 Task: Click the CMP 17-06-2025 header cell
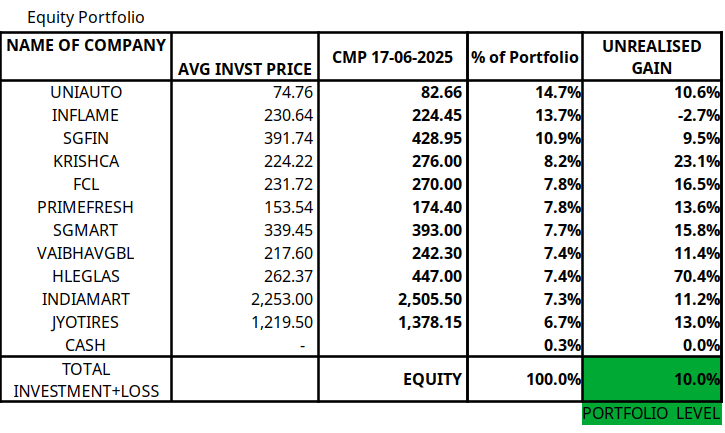(x=393, y=57)
